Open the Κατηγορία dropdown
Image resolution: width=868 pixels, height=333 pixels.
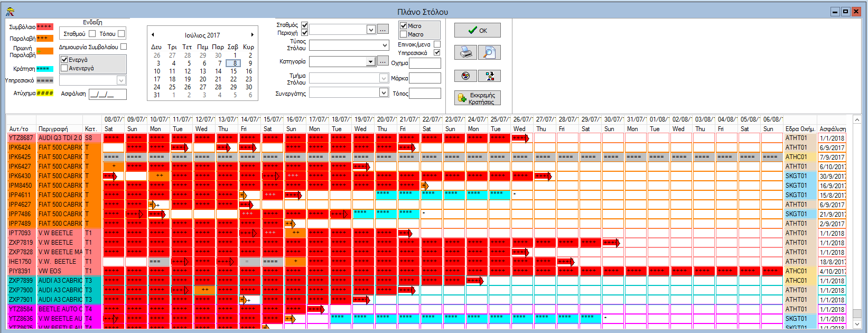point(371,62)
